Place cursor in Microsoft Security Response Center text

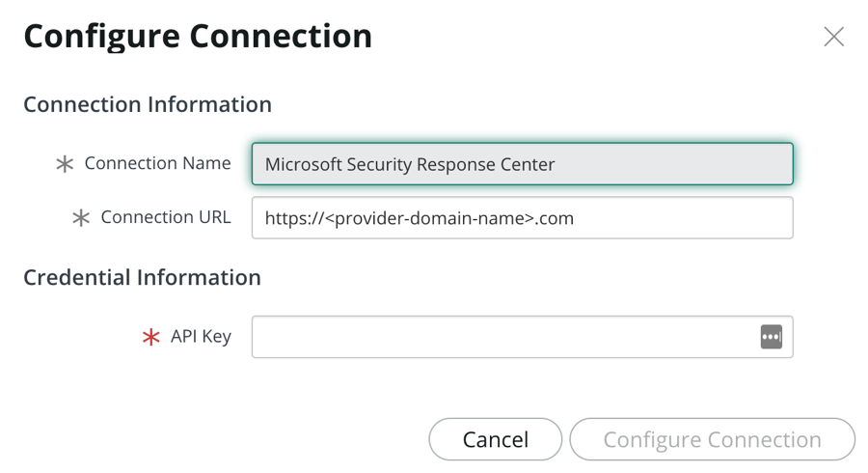point(410,164)
